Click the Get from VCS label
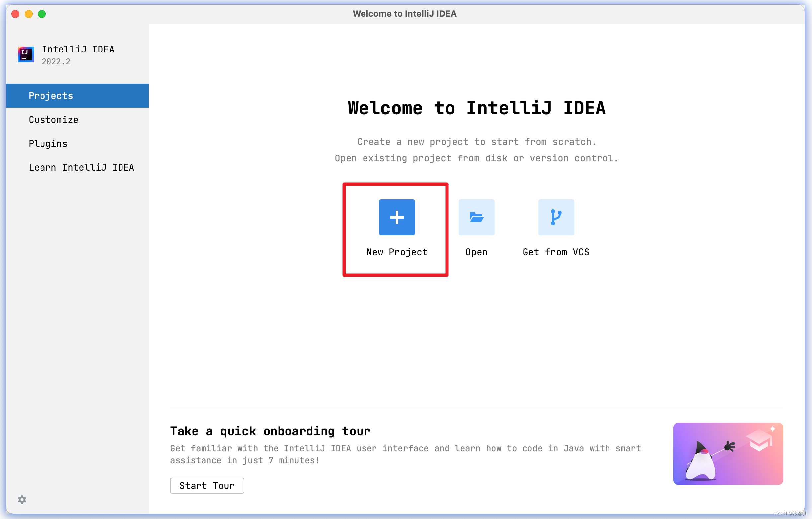Image resolution: width=812 pixels, height=519 pixels. point(556,252)
